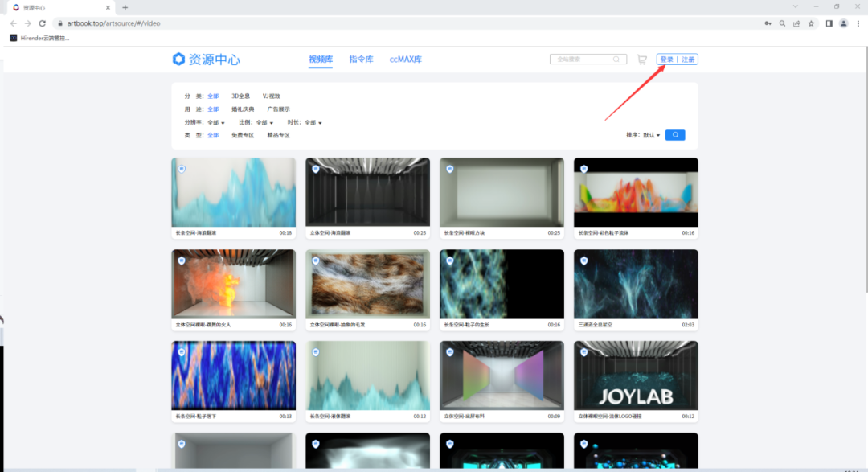Select 全部 in the 用途 row
Image resolution: width=868 pixels, height=472 pixels.
213,109
